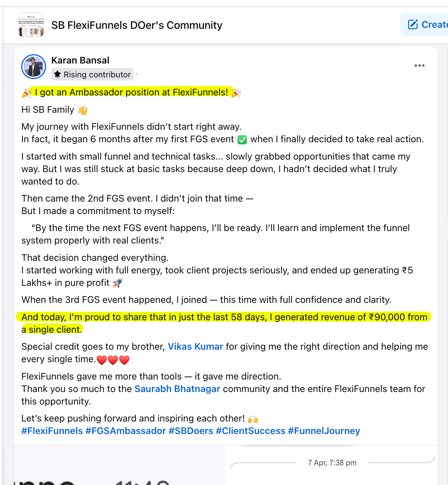Click the Create post button

[x=427, y=25]
